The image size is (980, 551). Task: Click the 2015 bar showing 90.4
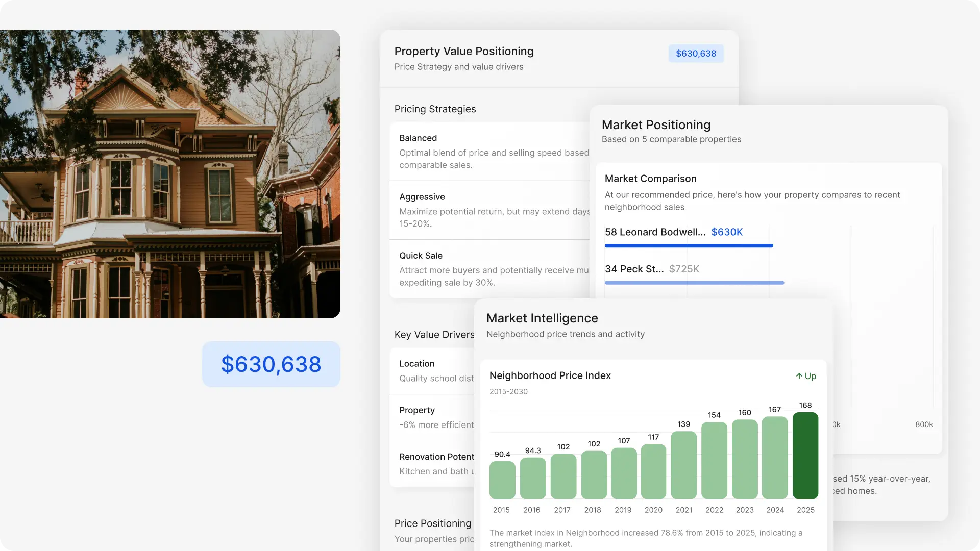[x=502, y=480]
